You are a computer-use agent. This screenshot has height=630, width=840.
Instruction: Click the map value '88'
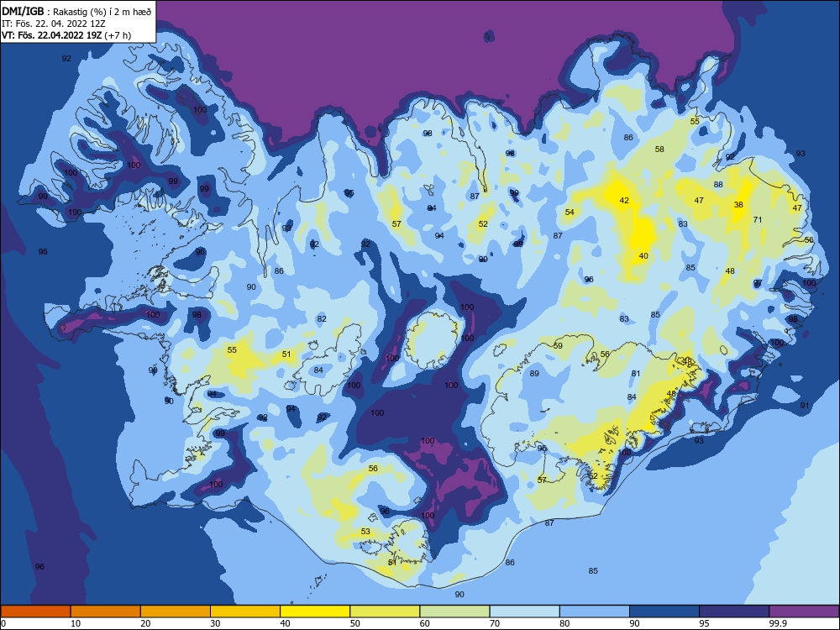(x=718, y=184)
